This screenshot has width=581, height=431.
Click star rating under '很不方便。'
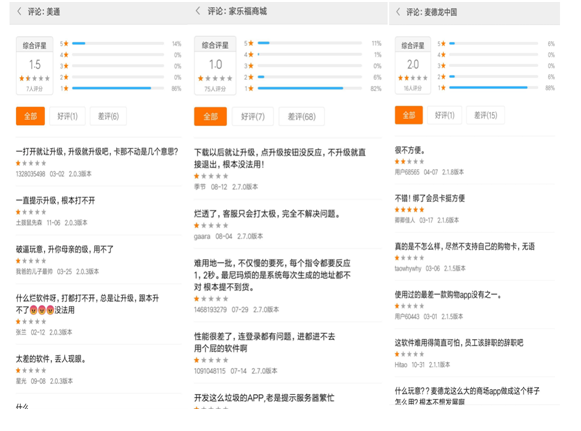coord(409,162)
